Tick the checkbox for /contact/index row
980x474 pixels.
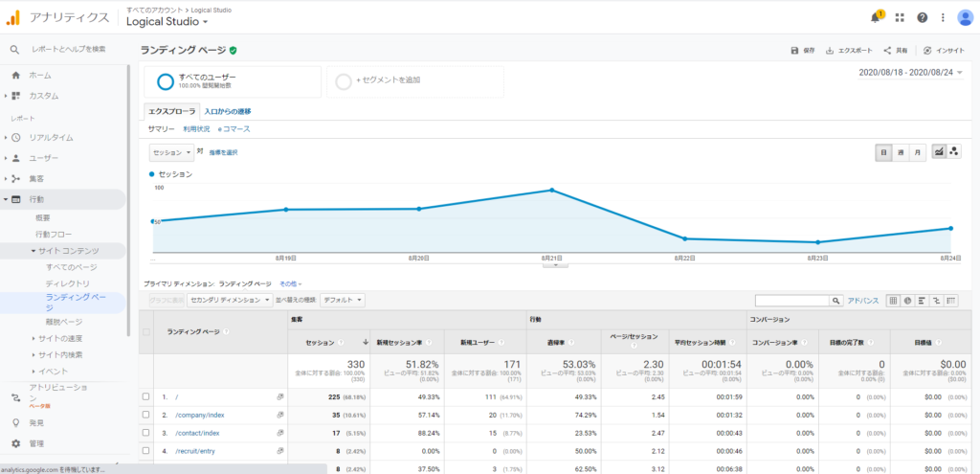(x=145, y=433)
